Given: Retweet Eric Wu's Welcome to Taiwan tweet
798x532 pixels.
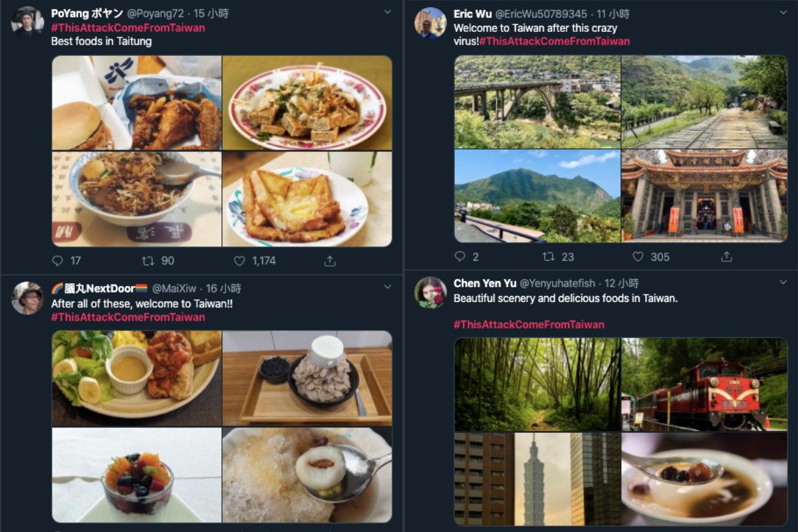Looking at the screenshot, I should tap(549, 257).
